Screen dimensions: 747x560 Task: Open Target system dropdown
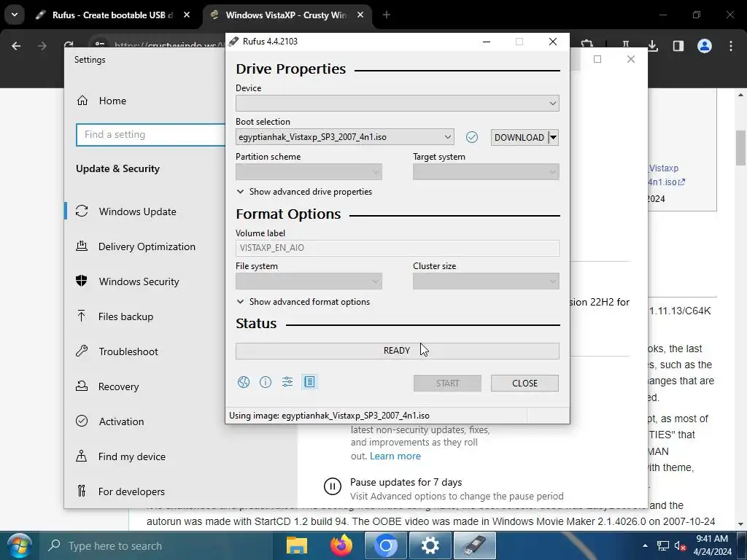pyautogui.click(x=486, y=172)
